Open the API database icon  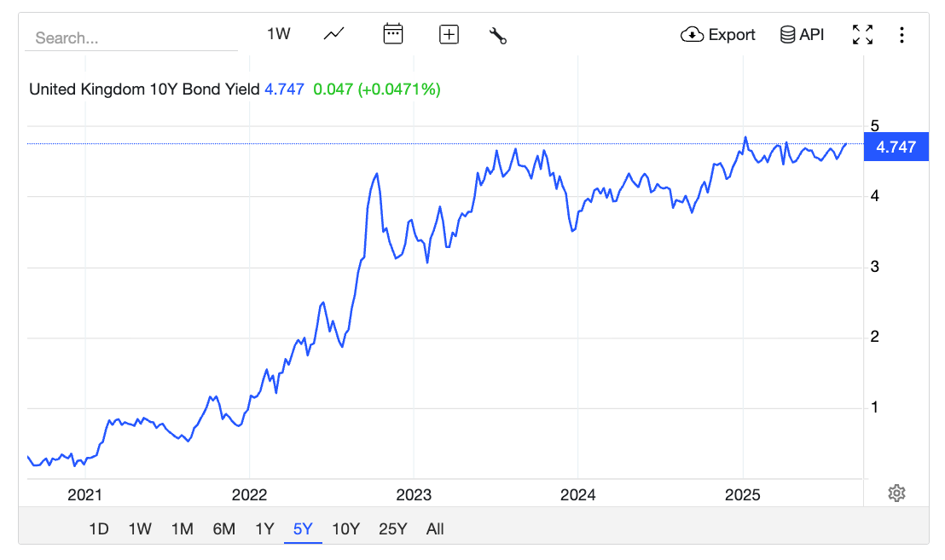click(802, 34)
